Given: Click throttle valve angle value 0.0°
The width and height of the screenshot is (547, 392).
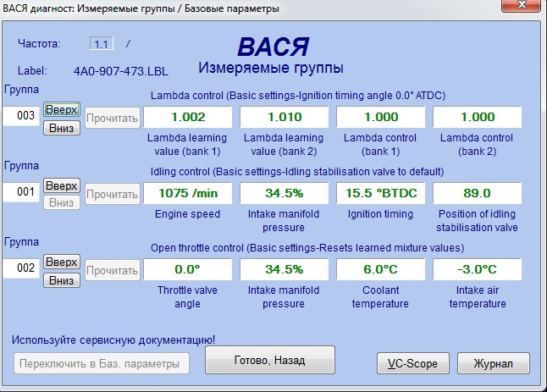Looking at the screenshot, I should pos(188,269).
